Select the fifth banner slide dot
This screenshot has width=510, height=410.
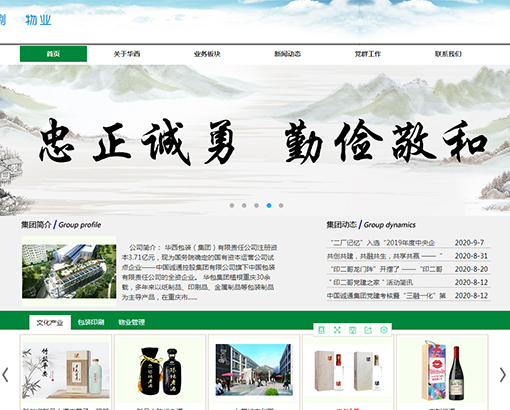click(281, 206)
